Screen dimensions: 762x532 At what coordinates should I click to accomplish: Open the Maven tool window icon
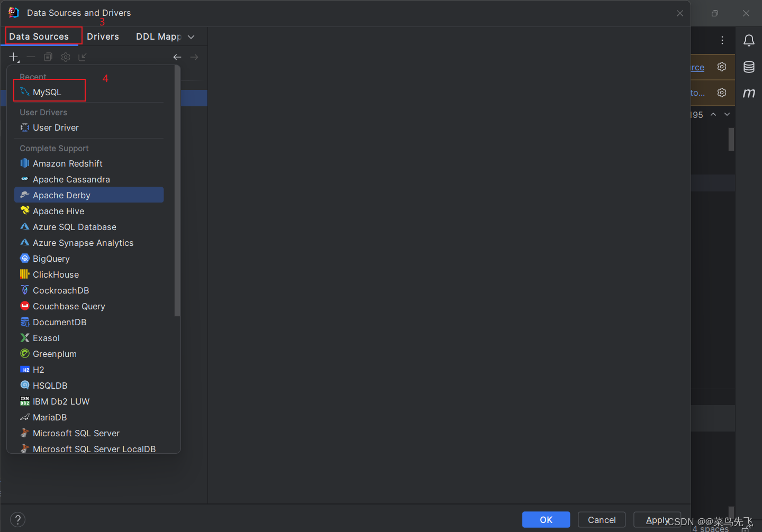(749, 93)
